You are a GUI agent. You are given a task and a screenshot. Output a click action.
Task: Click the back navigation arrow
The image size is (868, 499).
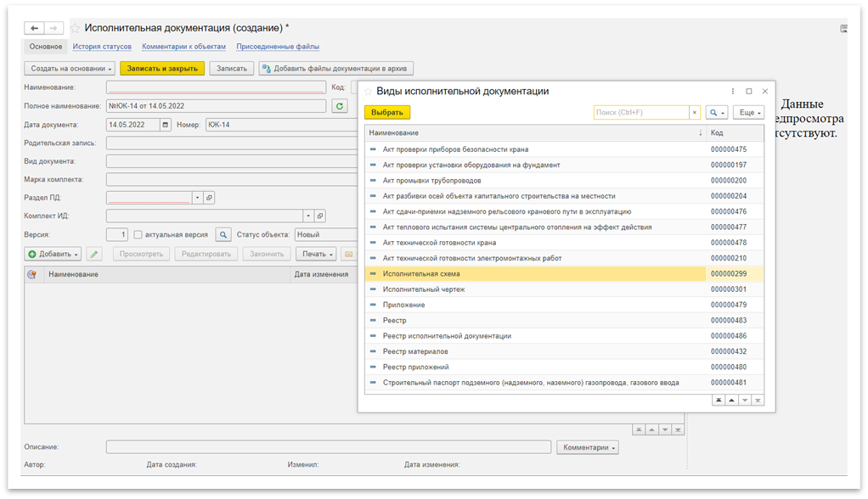tap(35, 28)
